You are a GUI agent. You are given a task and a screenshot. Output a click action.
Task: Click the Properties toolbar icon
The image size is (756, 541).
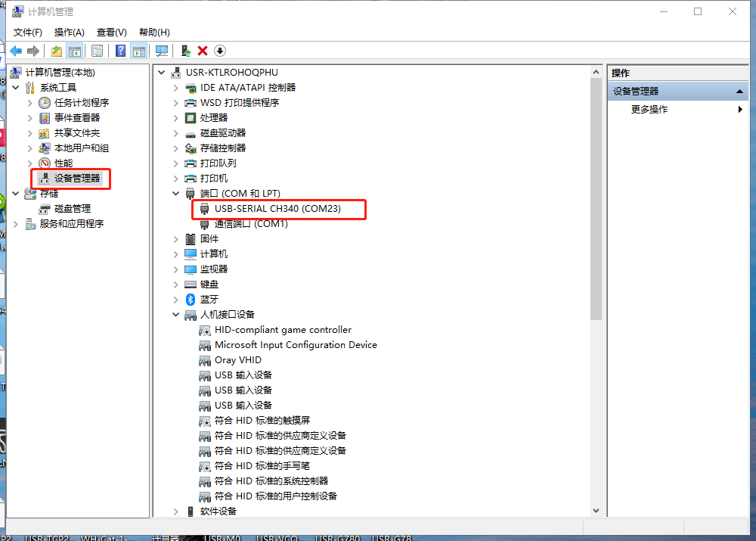click(x=97, y=51)
